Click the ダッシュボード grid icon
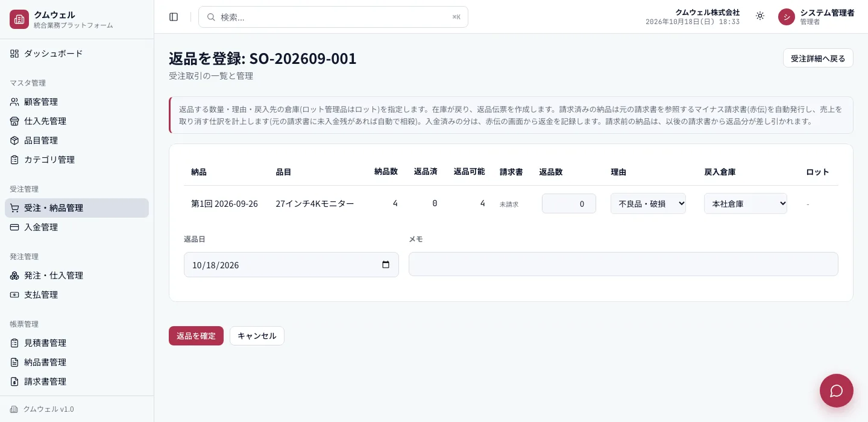 coord(14,54)
